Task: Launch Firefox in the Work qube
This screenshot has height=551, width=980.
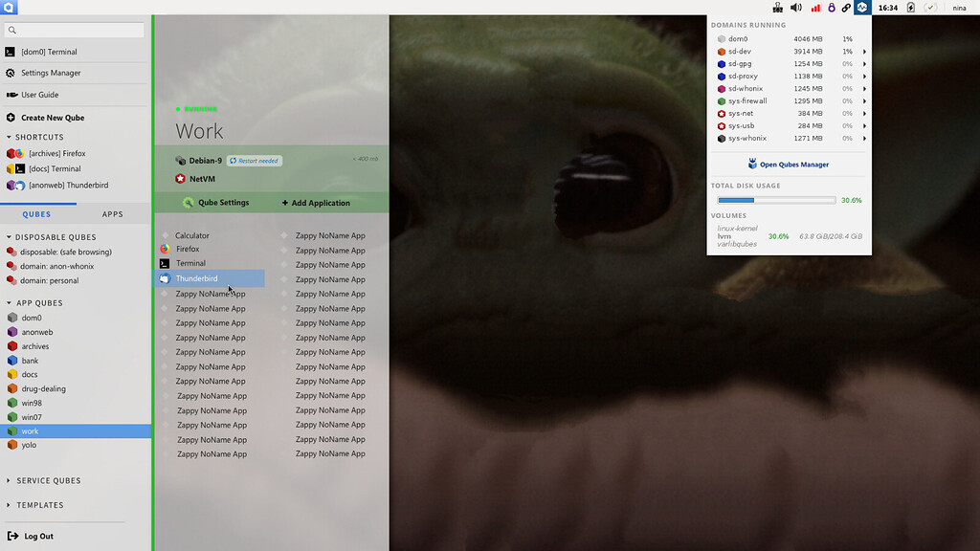Action: coord(187,249)
